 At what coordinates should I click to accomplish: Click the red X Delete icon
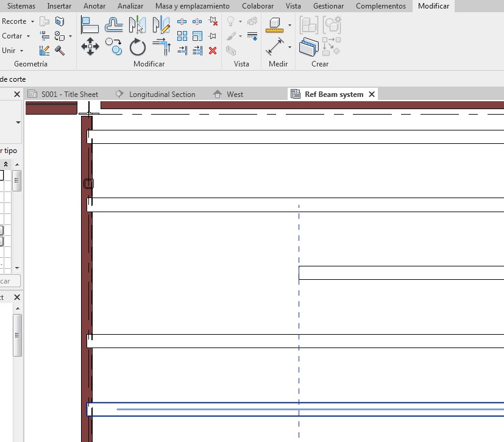(213, 51)
